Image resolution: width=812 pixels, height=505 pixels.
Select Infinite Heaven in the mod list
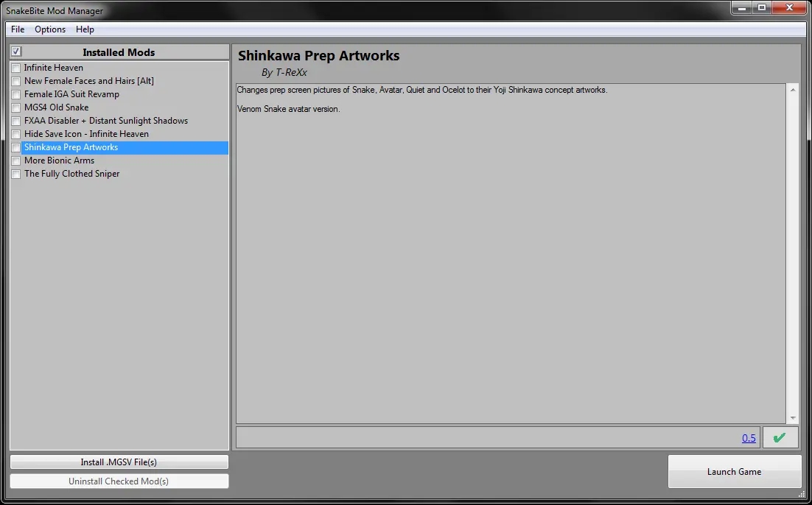pos(53,68)
